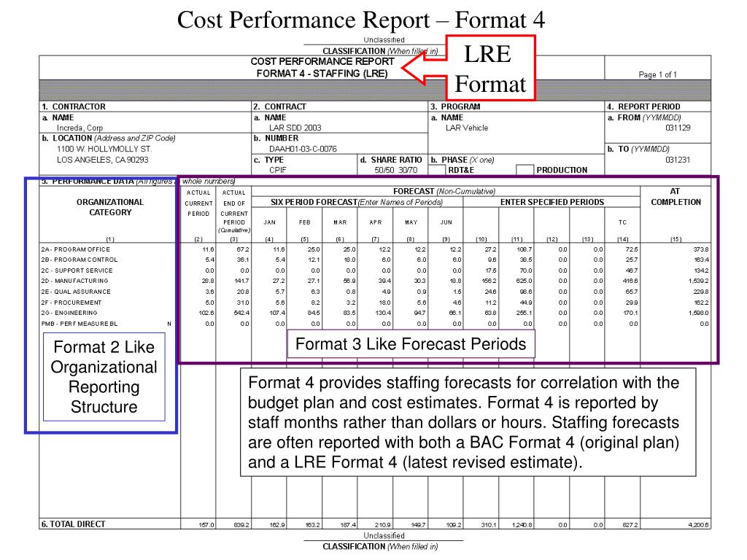Select Qual Assurance at-completion value '229.8'

701,292
